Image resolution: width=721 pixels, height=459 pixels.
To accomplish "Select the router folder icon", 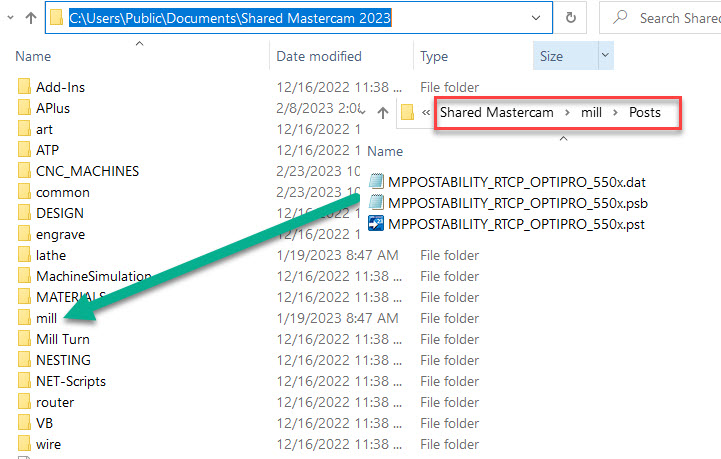I will [24, 402].
